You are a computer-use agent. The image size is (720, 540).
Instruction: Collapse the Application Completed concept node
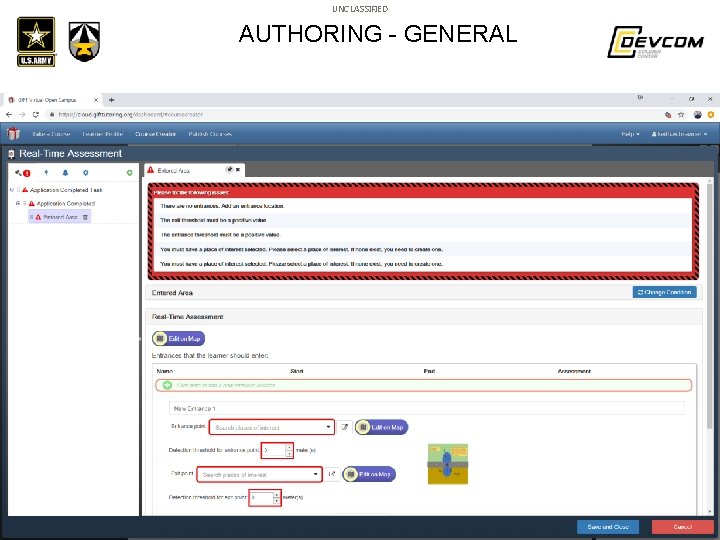click(x=18, y=203)
